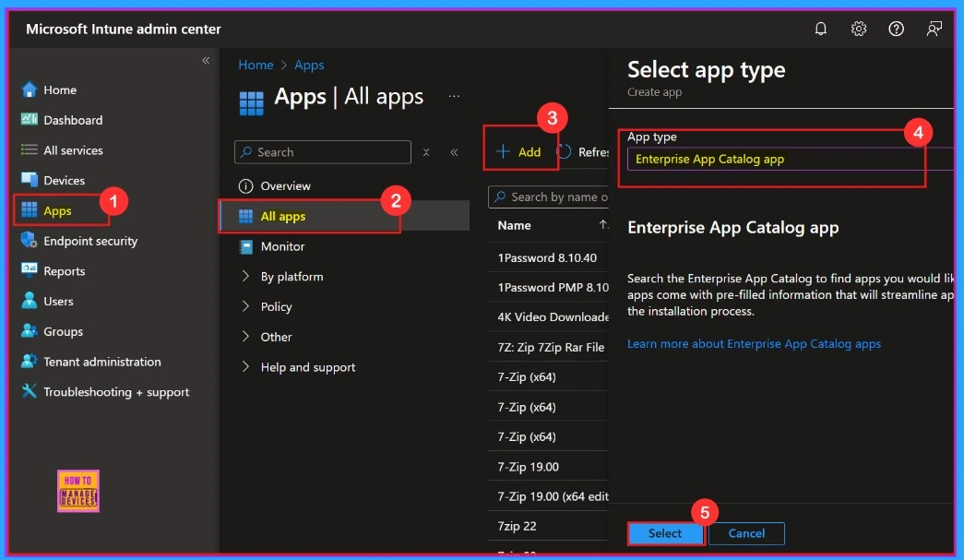Open the 1Password 8.10.40 app row
Viewport: 964px width, 560px height.
pos(548,257)
